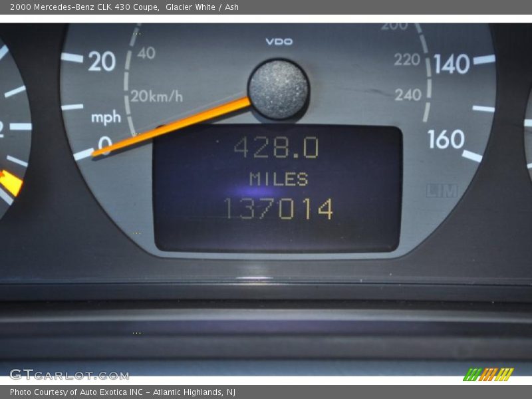
Task: Click the LIM indicator on the gauge
Action: tap(442, 191)
